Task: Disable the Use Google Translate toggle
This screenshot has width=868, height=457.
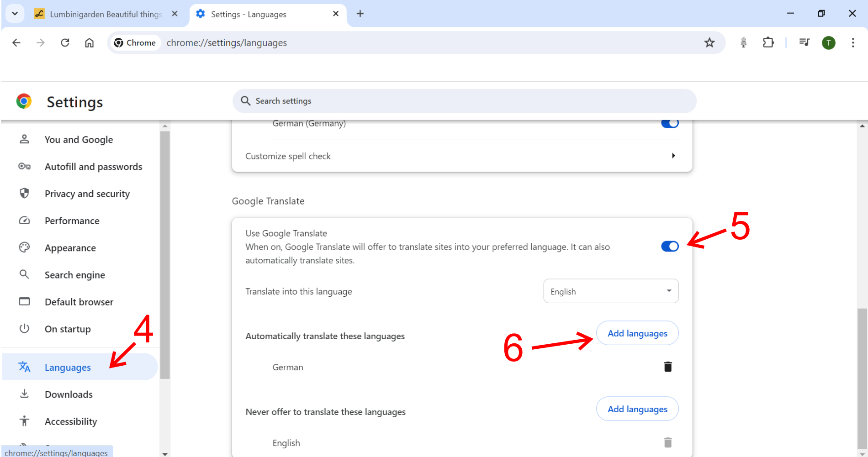Action: 670,247
